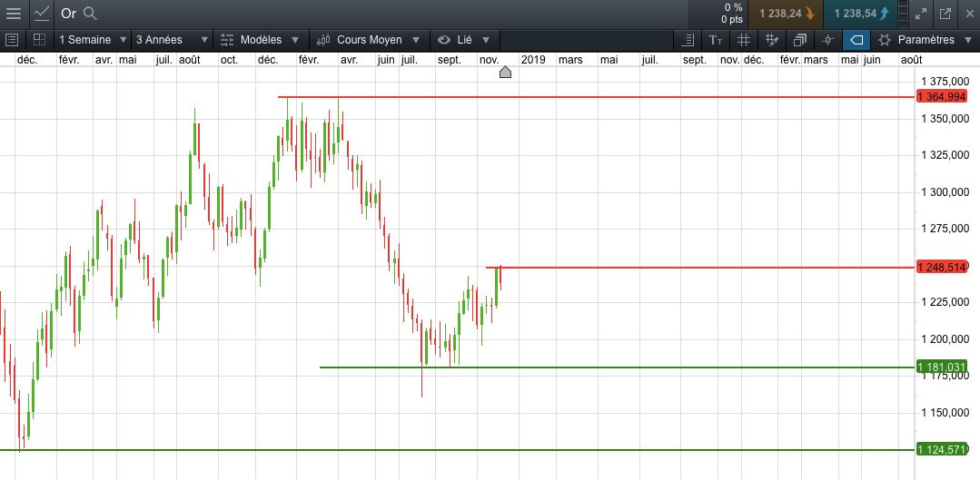The image size is (980, 480).
Task: Click the 1 275,000 price scale label
Action: (x=945, y=229)
